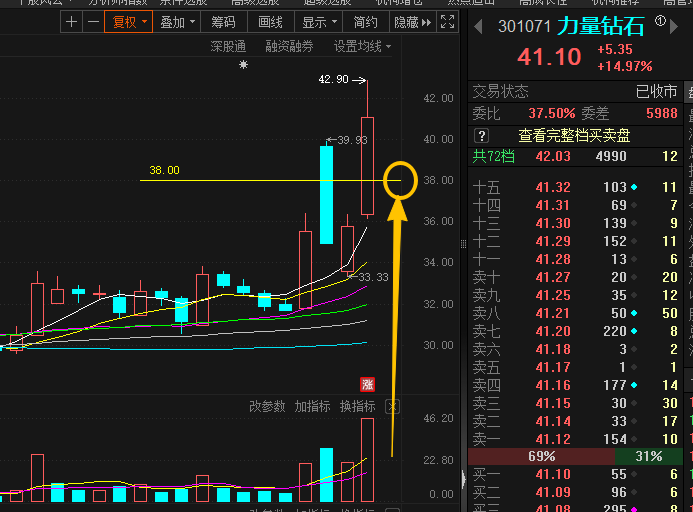Click the red 涨 marker icon

pyautogui.click(x=367, y=384)
